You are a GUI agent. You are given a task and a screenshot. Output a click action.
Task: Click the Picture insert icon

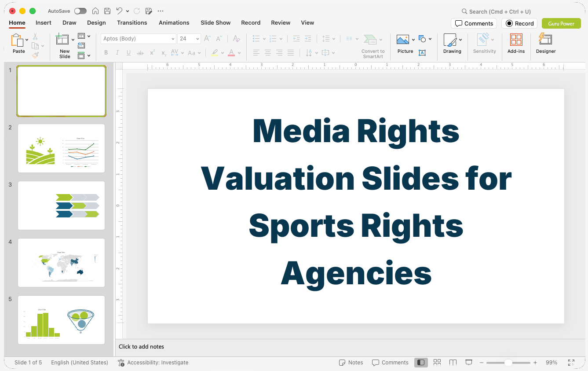(x=403, y=40)
